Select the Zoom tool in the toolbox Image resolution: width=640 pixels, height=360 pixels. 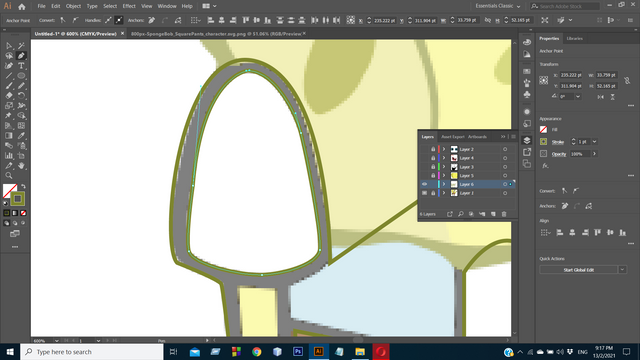9,176
